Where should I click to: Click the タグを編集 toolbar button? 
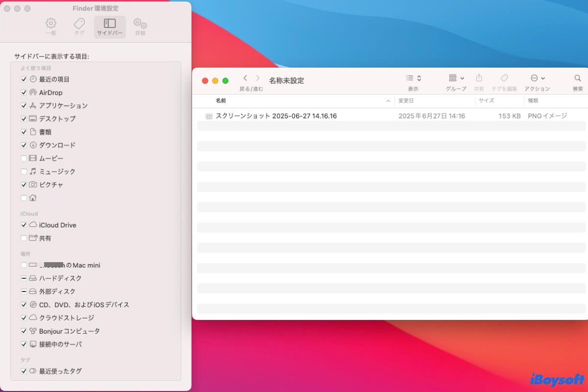(504, 78)
